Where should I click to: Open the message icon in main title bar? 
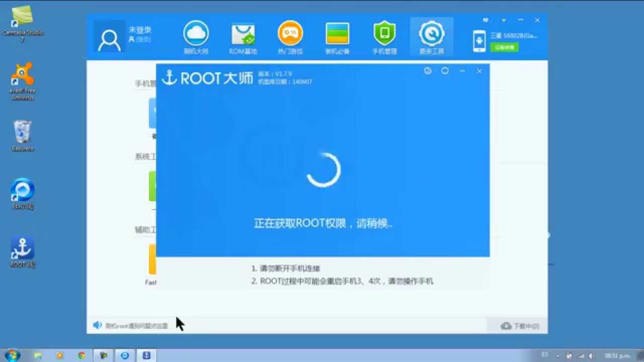coord(486,20)
